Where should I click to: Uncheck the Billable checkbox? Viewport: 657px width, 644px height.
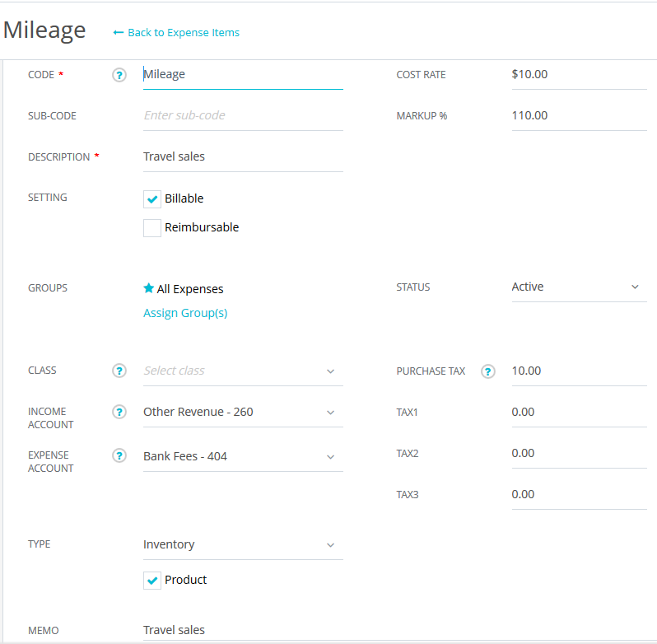[152, 199]
